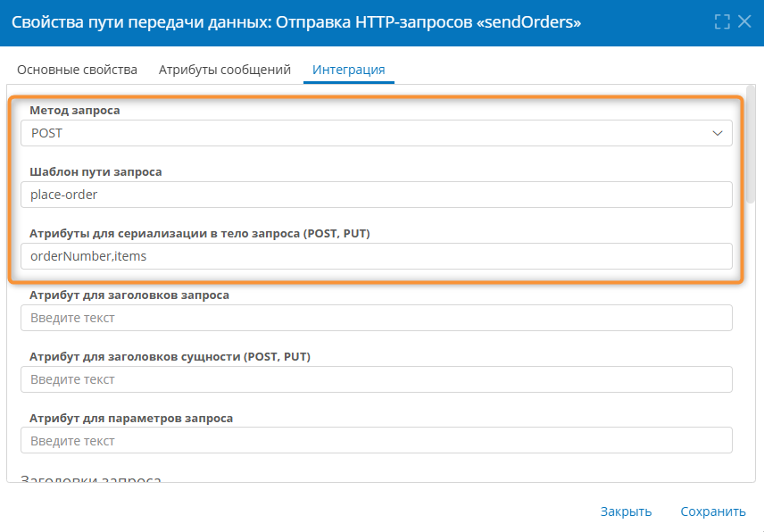Click «Закрыть» to dismiss the dialog

point(626,511)
